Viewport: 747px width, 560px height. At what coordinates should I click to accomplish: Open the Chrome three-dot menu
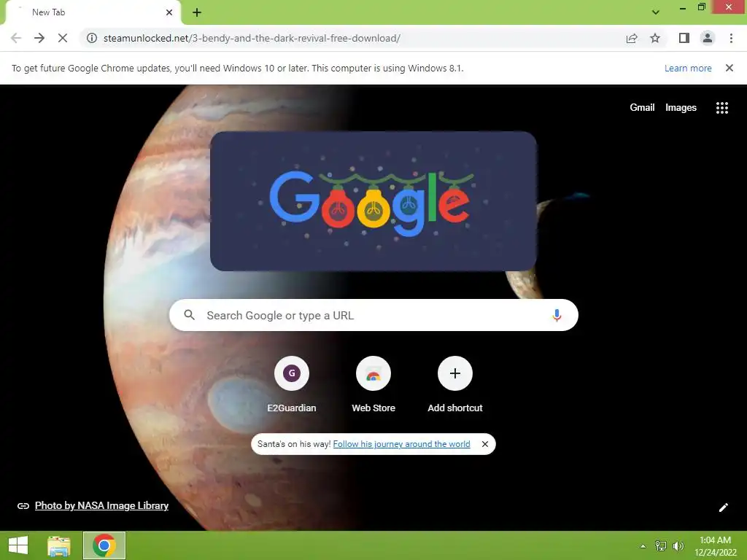click(731, 38)
